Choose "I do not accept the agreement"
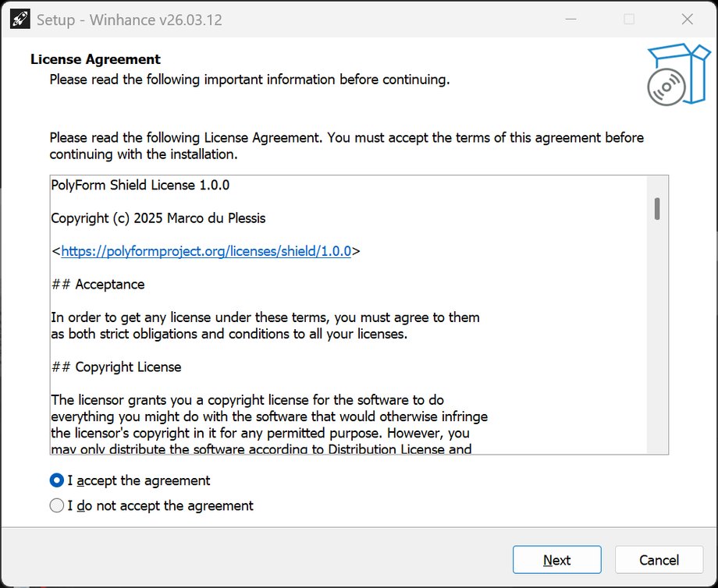718x588 pixels. click(x=57, y=505)
